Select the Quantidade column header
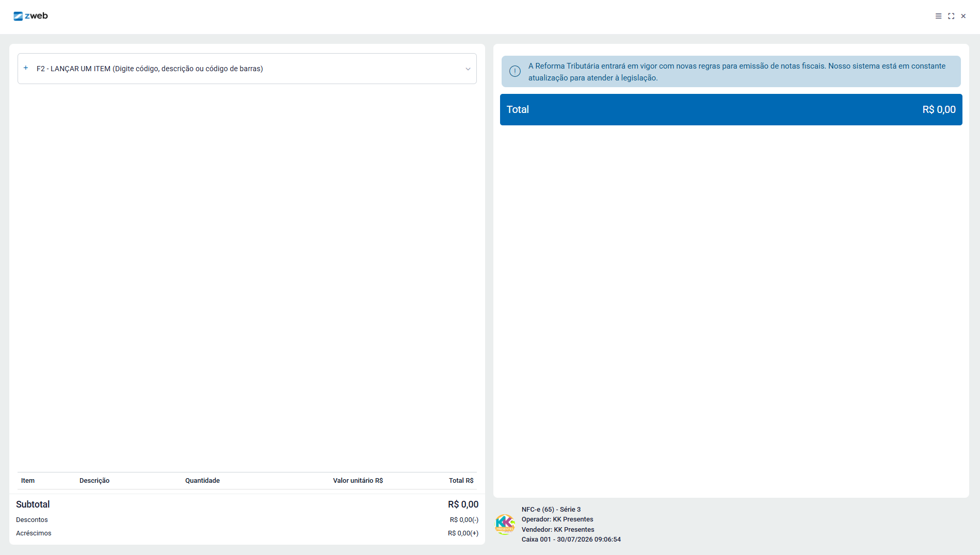980x555 pixels. coord(202,481)
